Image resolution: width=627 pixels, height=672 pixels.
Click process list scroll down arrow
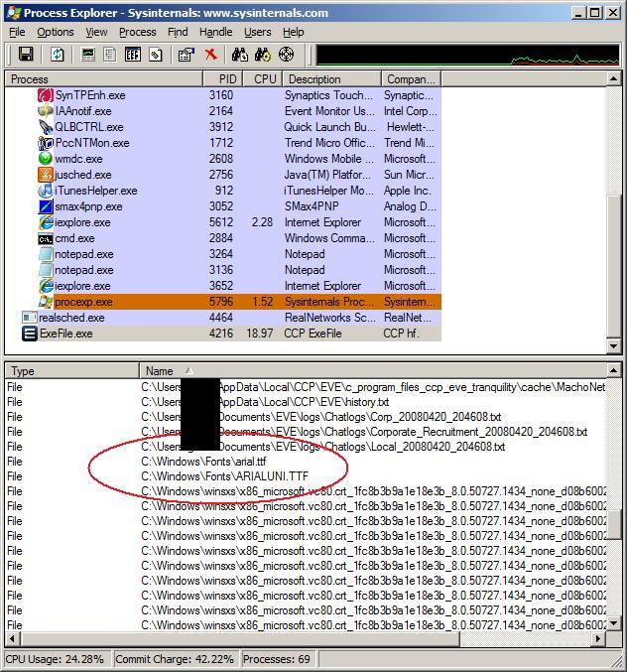point(614,345)
